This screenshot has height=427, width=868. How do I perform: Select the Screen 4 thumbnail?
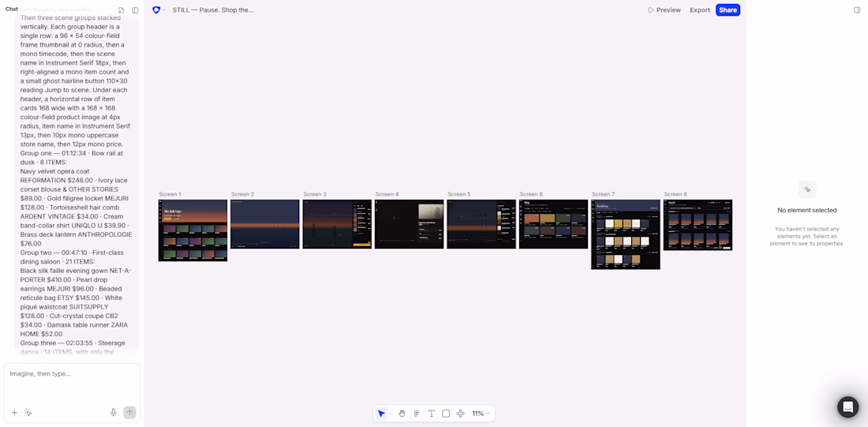click(409, 223)
